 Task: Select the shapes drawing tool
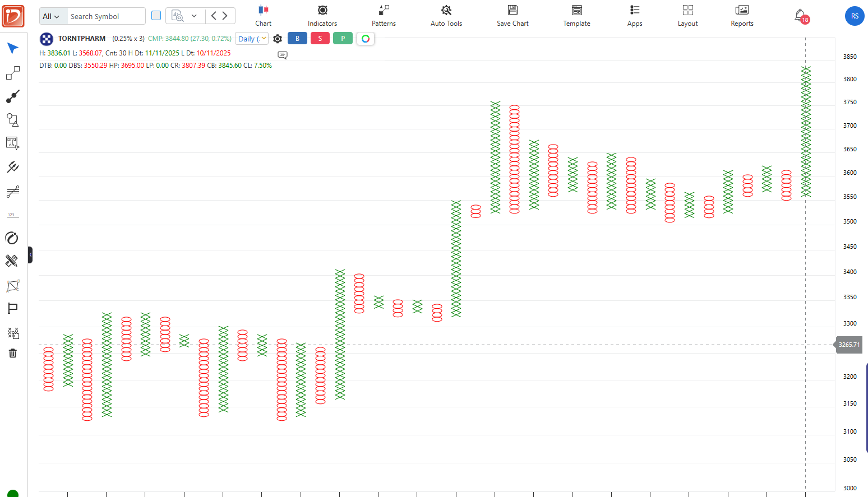pyautogui.click(x=13, y=119)
